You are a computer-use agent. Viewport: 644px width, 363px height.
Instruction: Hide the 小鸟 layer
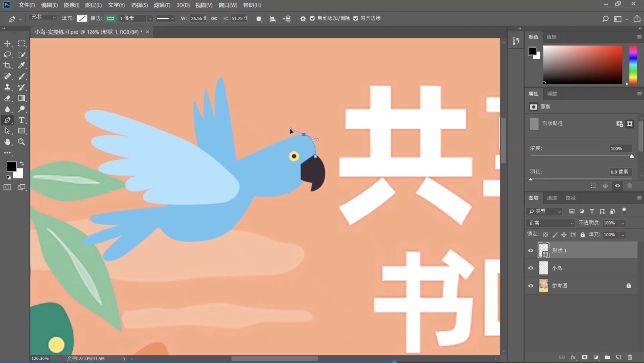click(530, 268)
